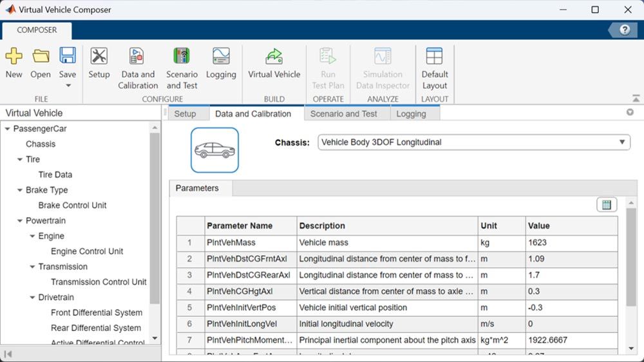Collapse the PassengerCar tree node
The image size is (644, 362).
(7, 129)
